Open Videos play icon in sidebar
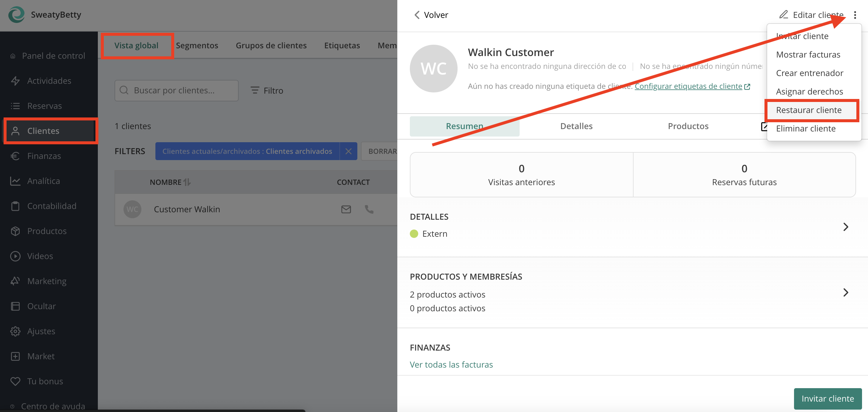This screenshot has width=868, height=412. point(15,256)
